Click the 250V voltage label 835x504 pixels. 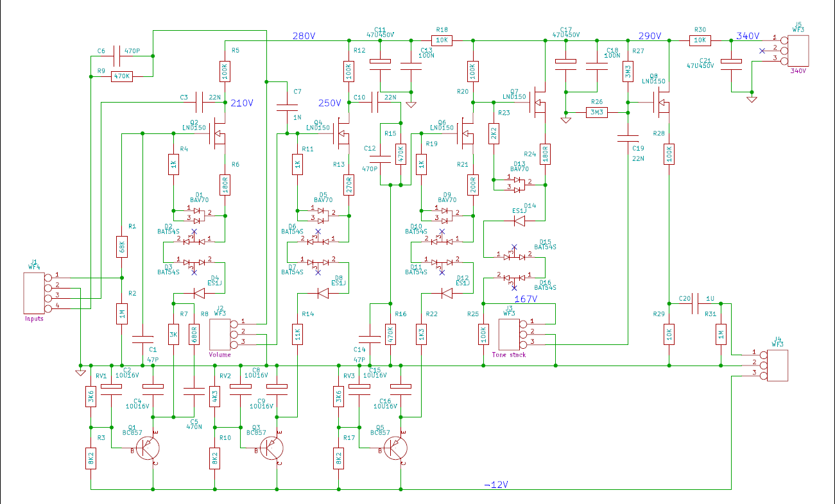331,103
